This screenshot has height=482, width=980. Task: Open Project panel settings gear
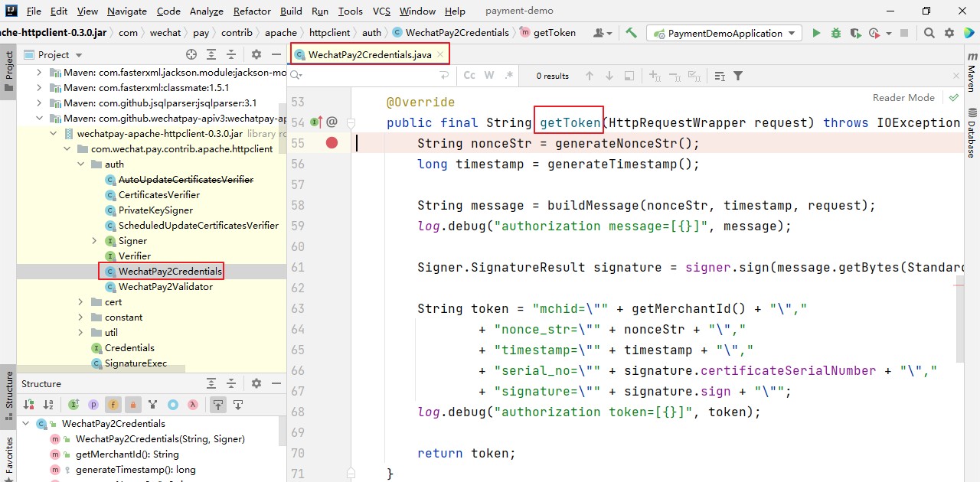click(x=256, y=54)
